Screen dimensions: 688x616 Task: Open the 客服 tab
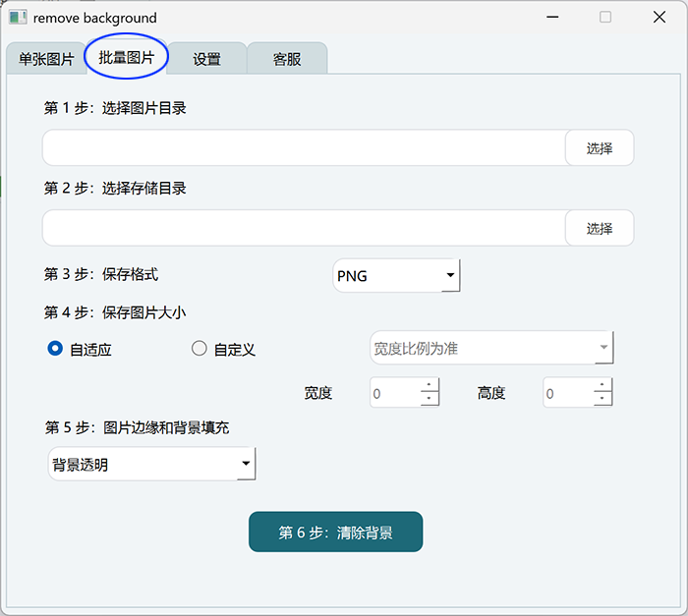(287, 58)
